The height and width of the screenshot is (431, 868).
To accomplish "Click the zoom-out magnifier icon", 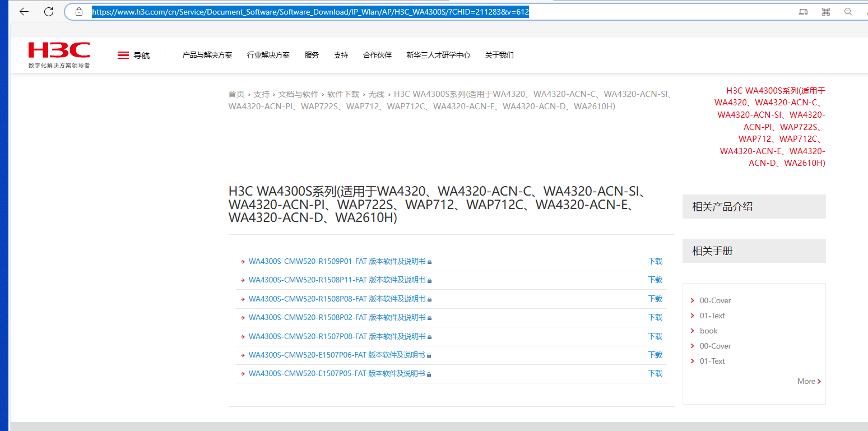I will 848,12.
